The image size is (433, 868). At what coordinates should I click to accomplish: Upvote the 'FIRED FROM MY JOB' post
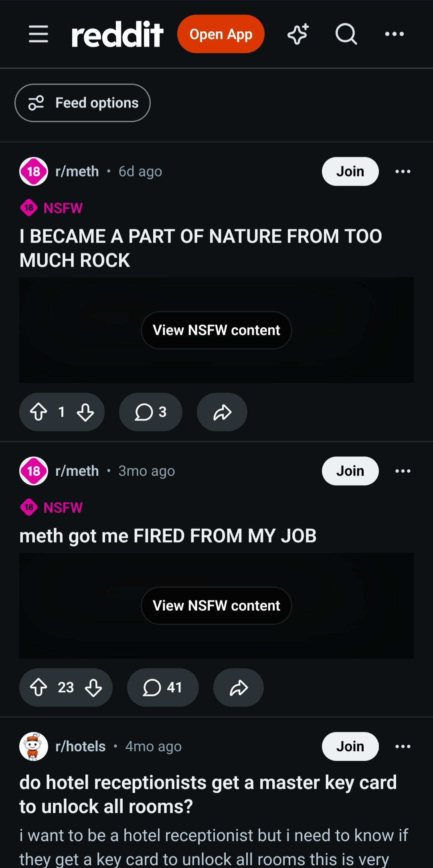(x=38, y=687)
